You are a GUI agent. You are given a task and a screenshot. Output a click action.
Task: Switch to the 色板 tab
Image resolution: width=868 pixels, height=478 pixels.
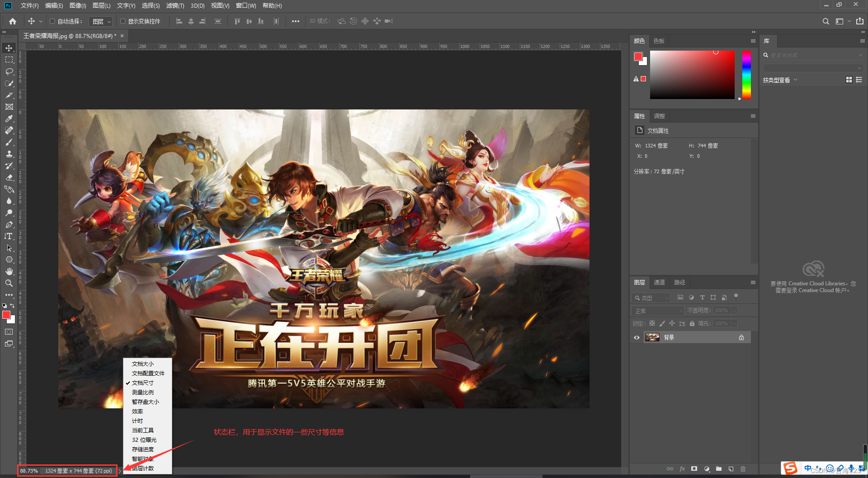(x=659, y=41)
